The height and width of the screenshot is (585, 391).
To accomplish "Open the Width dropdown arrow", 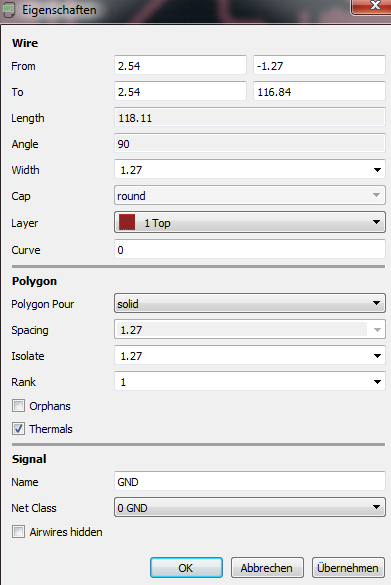I will [x=377, y=170].
